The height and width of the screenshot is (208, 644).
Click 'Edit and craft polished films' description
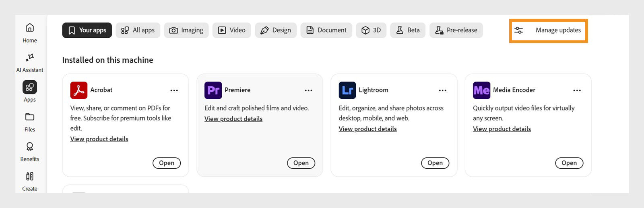coord(256,108)
